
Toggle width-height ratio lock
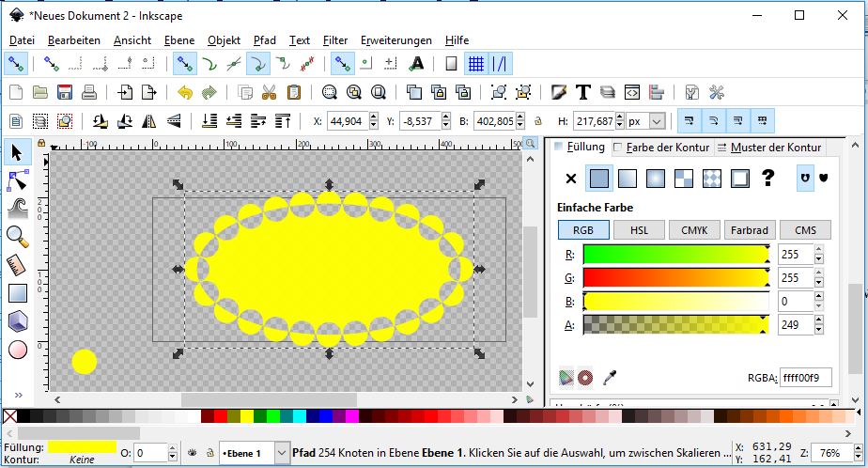click(537, 120)
